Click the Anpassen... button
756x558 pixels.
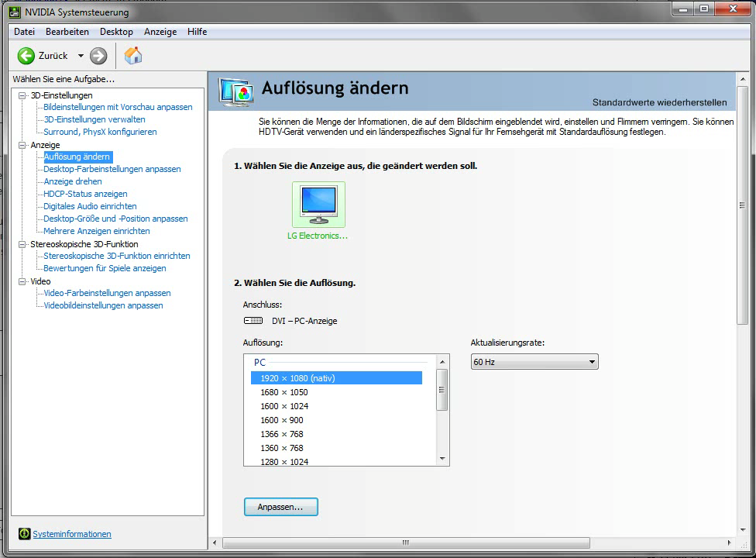point(280,507)
